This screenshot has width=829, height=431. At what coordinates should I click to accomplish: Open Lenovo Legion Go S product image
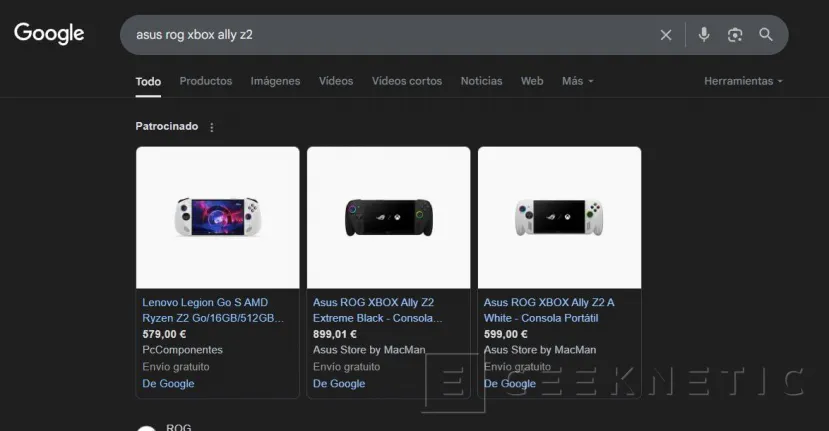point(218,217)
